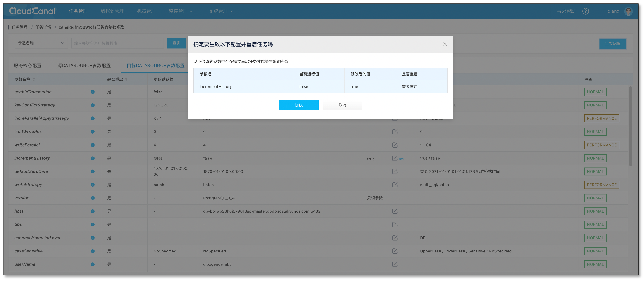
Task: Expand the 监控管理 navigation menu
Action: pos(181,11)
